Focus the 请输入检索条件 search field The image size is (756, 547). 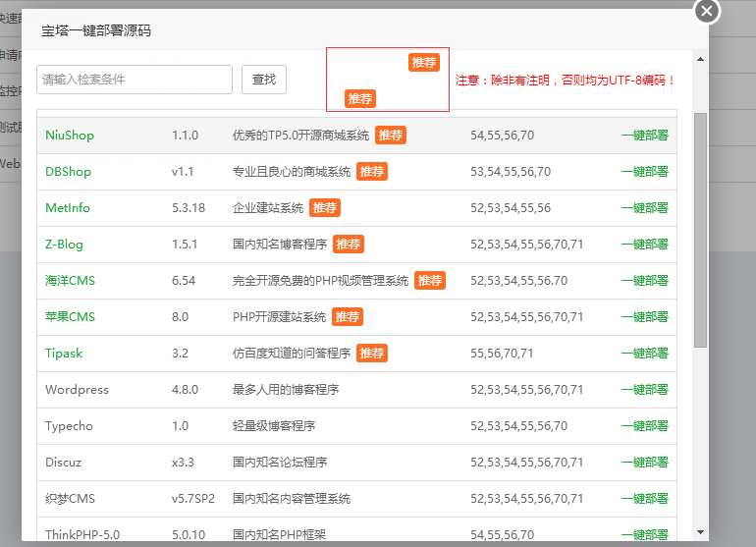pyautogui.click(x=135, y=80)
